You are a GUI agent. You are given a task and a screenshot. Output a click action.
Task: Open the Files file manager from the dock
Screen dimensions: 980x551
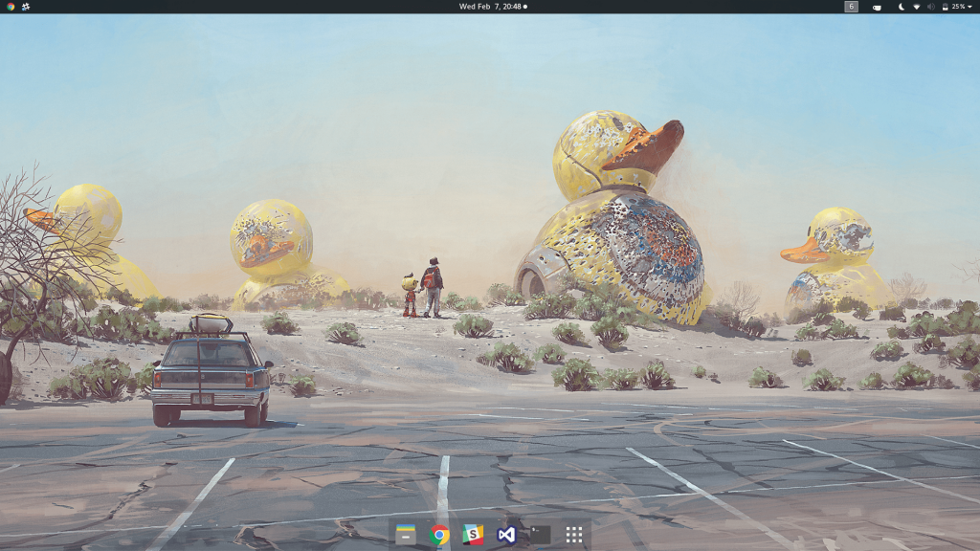(405, 535)
